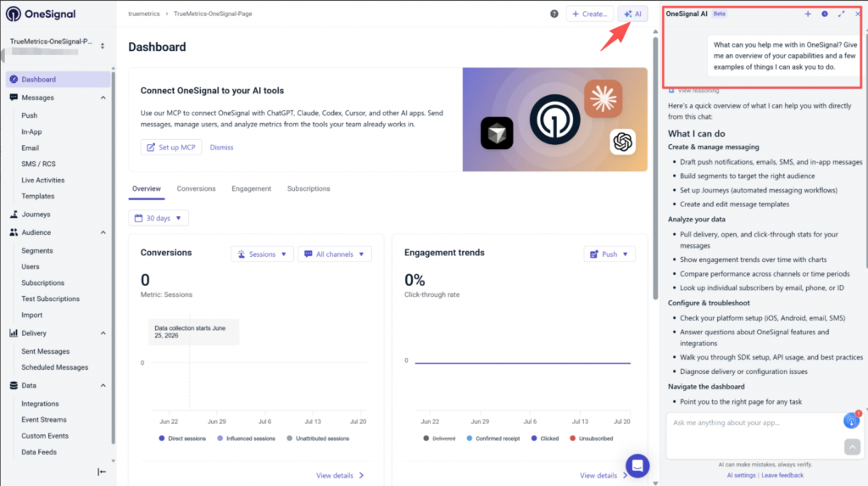The width and height of the screenshot is (868, 486).
Task: Toggle Confirmed receipt legend item
Action: [492, 439]
